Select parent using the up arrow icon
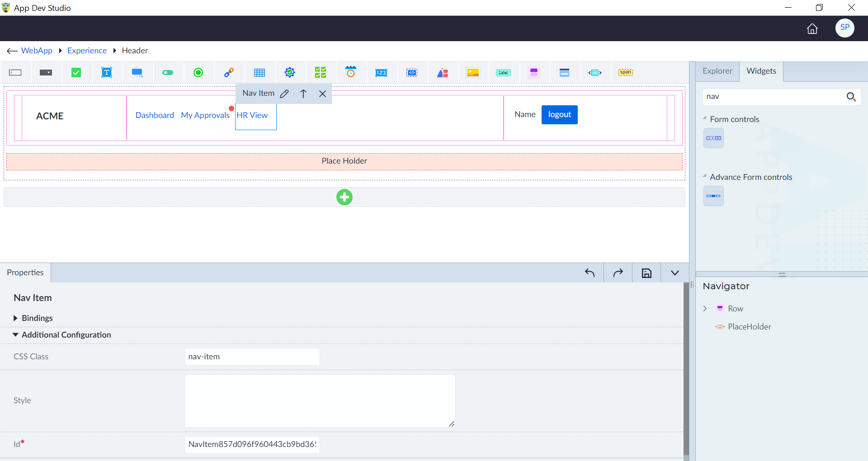This screenshot has width=868, height=461. (303, 94)
